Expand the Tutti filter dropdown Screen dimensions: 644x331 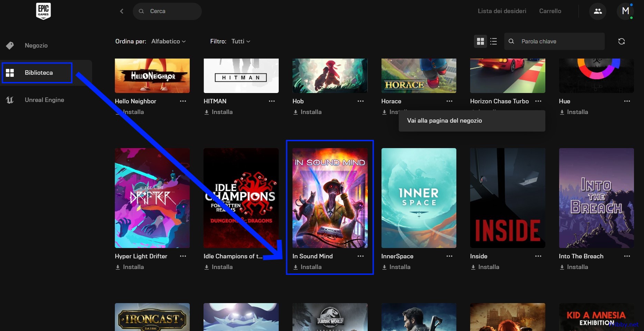[241, 41]
